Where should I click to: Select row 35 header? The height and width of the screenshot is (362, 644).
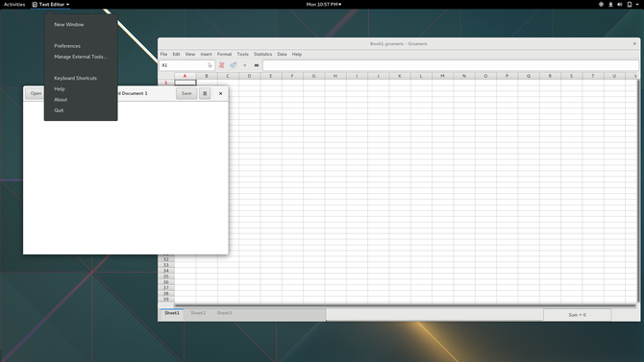click(166, 277)
